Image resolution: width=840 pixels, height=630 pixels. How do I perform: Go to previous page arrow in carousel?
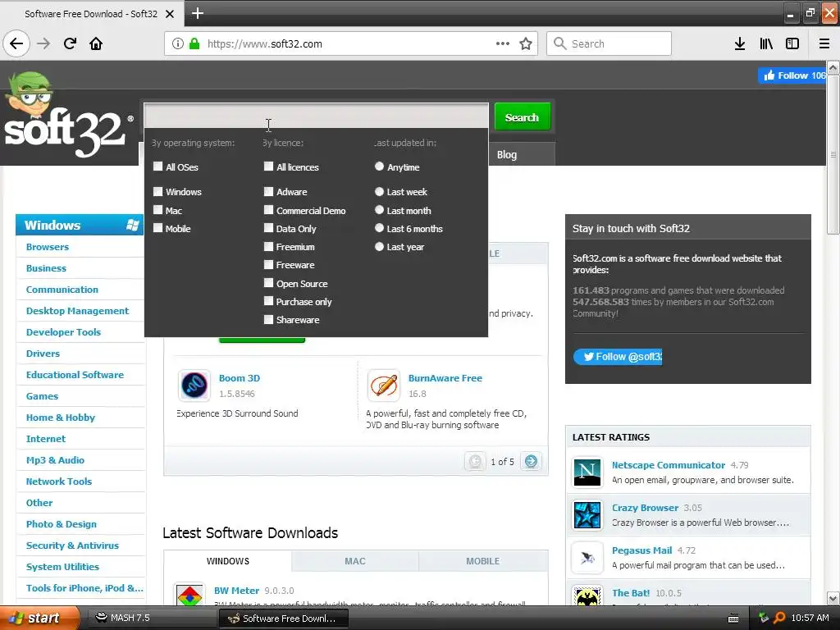tap(475, 461)
